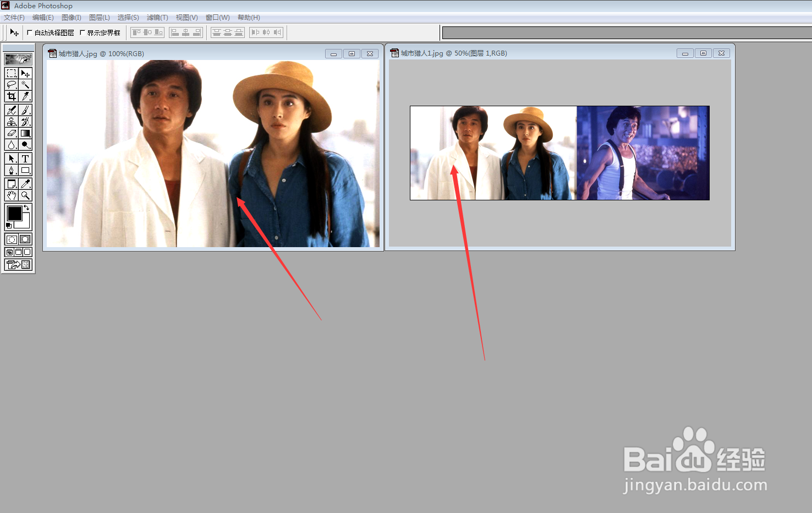Open the 编辑(E) menu

43,18
